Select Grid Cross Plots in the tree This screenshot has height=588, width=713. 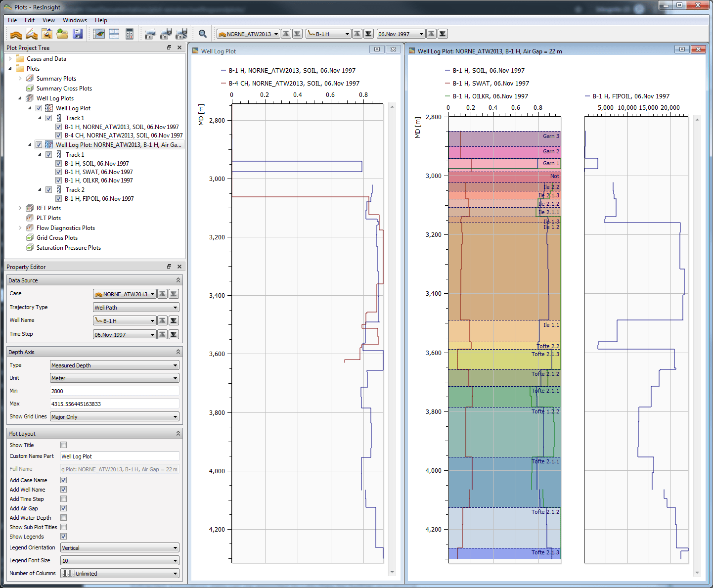tap(57, 237)
